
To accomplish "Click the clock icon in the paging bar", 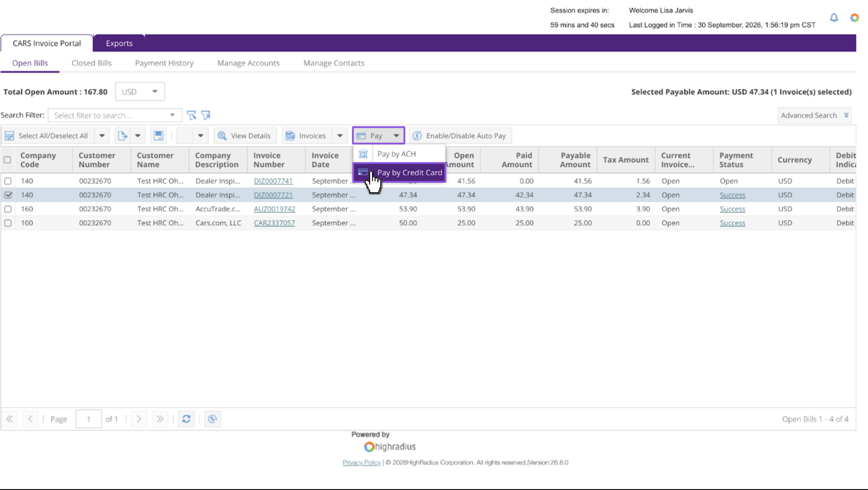I will click(213, 419).
